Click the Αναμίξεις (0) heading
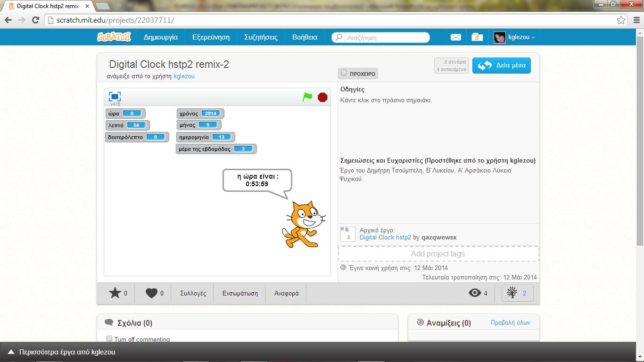The image size is (644, 362). pyautogui.click(x=449, y=323)
